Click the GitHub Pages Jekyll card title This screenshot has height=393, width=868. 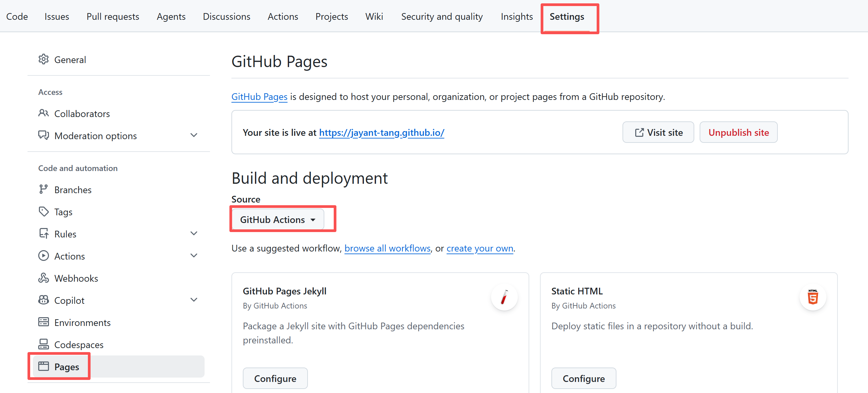tap(284, 291)
